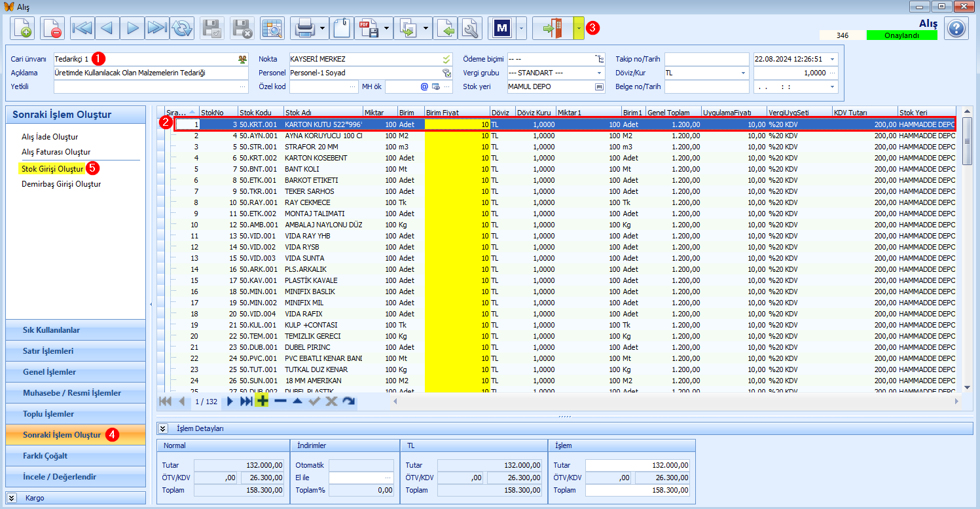The image size is (980, 509).
Task: Open the Satır İşlemleri sidebar section
Action: tap(75, 351)
